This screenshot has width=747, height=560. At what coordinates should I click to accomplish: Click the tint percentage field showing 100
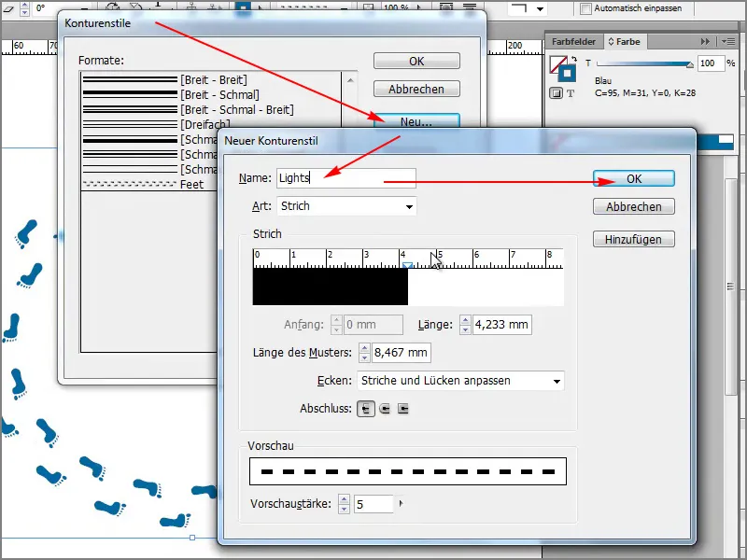tap(711, 63)
